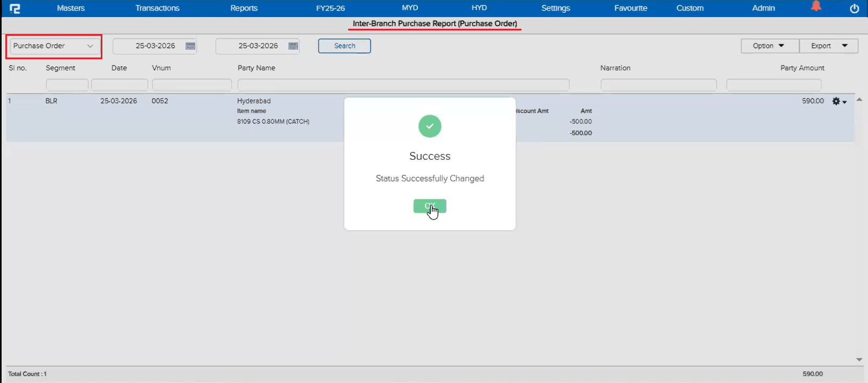The height and width of the screenshot is (383, 868).
Task: Open the To date calendar picker icon
Action: tap(293, 46)
